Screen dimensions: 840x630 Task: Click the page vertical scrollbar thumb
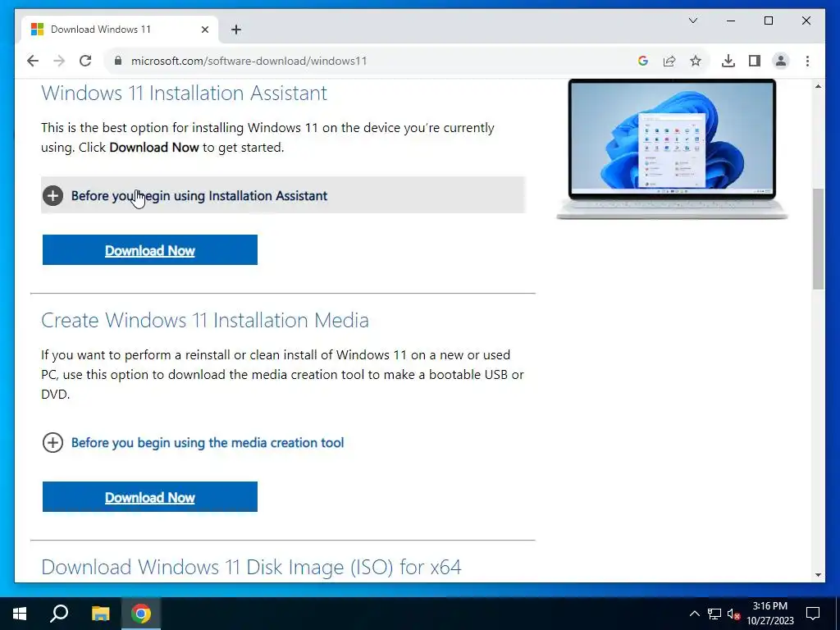tap(818, 239)
